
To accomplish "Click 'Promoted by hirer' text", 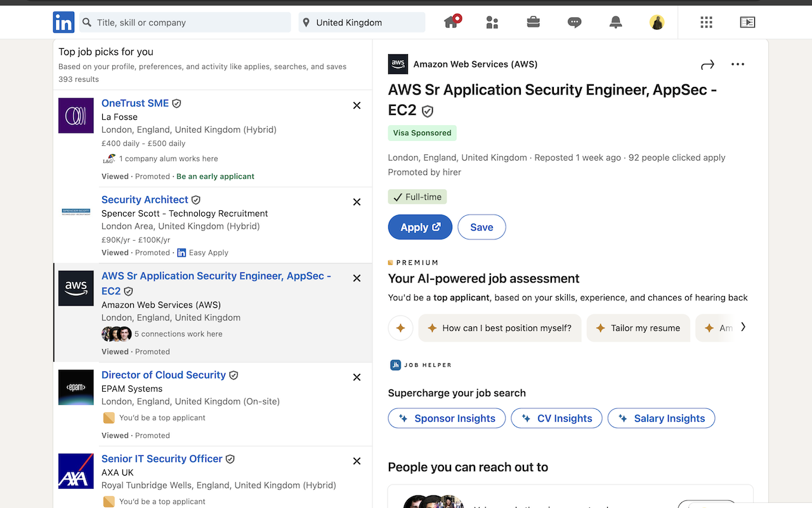I will click(424, 172).
